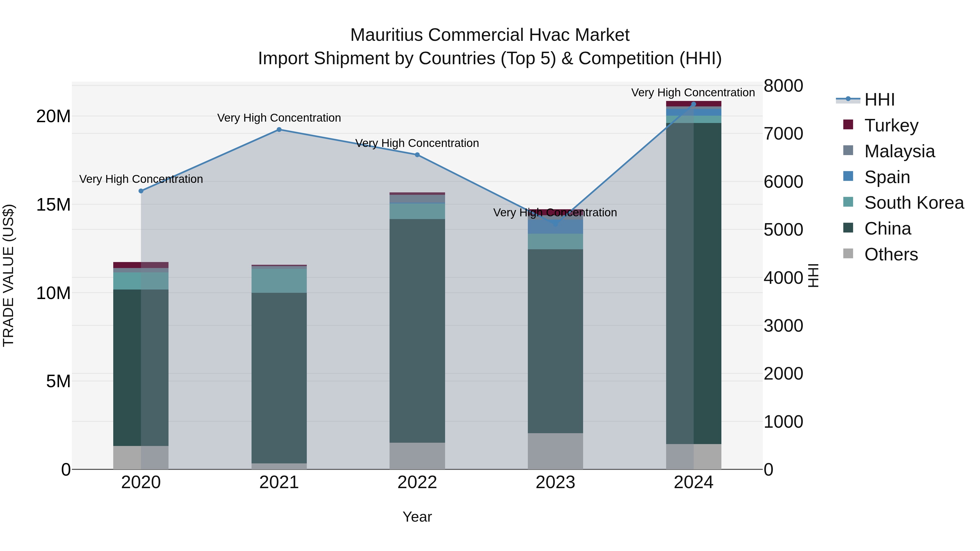This screenshot has height=551, width=980.
Task: Select the South Korea segment for 2021
Action: 279,281
